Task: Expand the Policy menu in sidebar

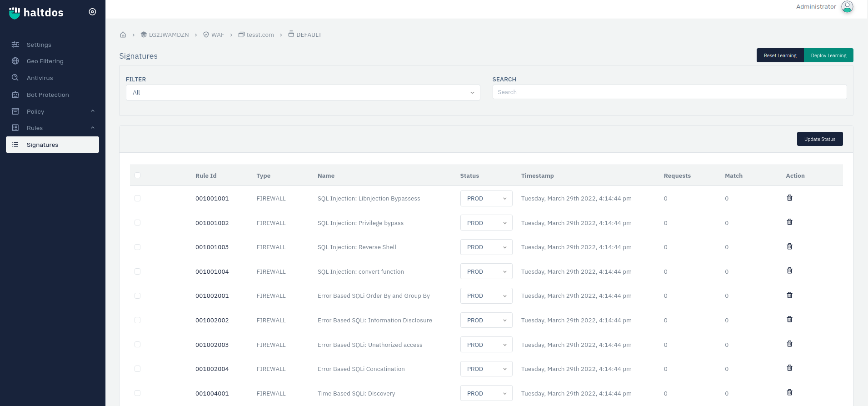Action: tap(53, 111)
